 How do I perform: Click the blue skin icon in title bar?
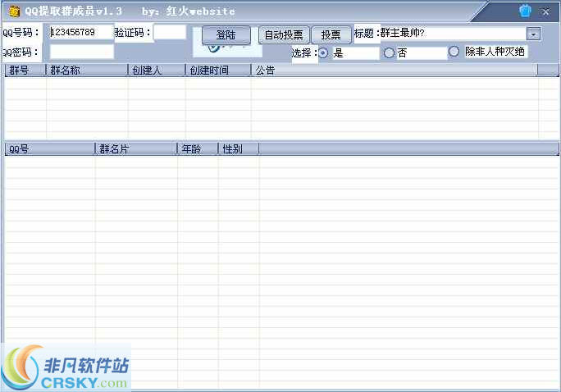click(x=525, y=11)
